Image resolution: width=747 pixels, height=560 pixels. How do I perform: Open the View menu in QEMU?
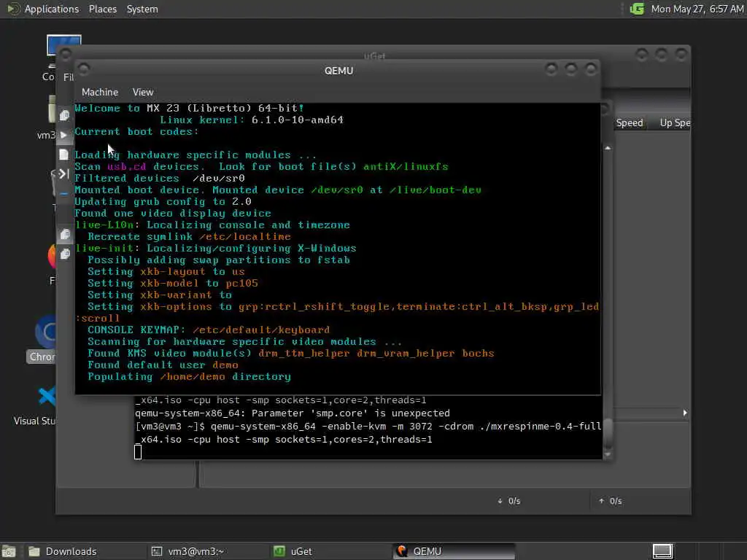[x=143, y=92]
